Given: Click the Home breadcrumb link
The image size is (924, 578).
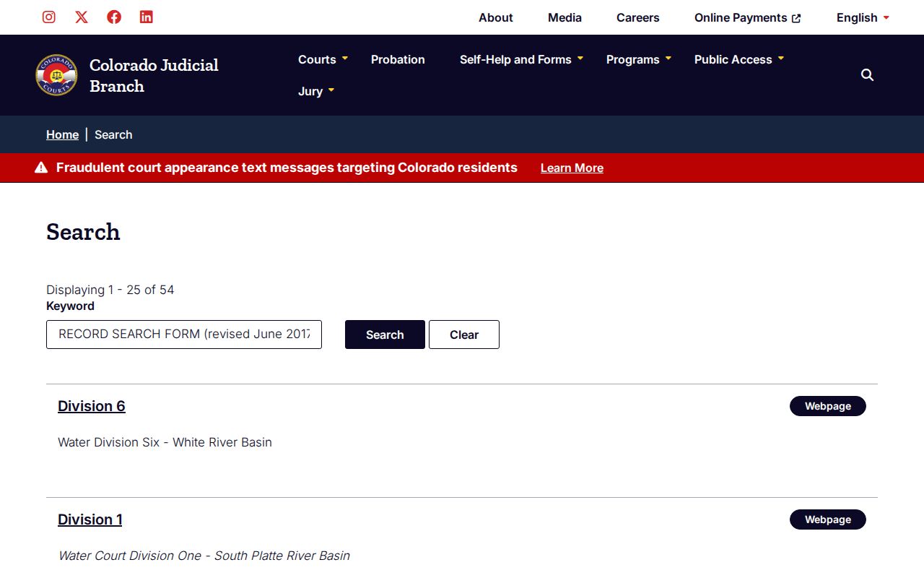Looking at the screenshot, I should coord(62,134).
